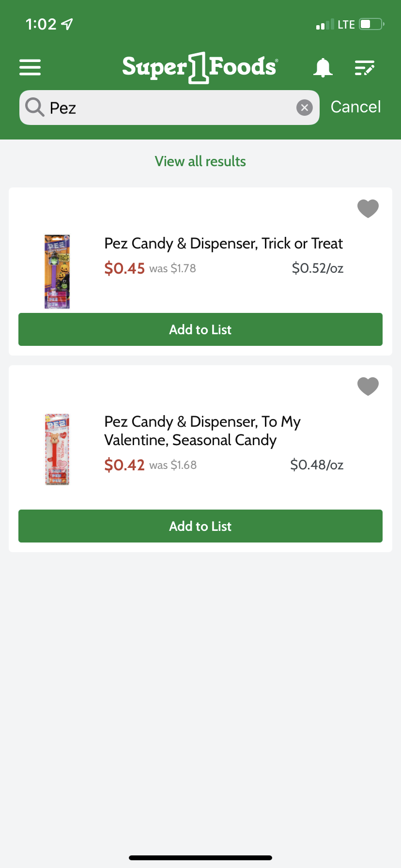
Task: Open the shopping list edit icon
Action: [x=365, y=68]
